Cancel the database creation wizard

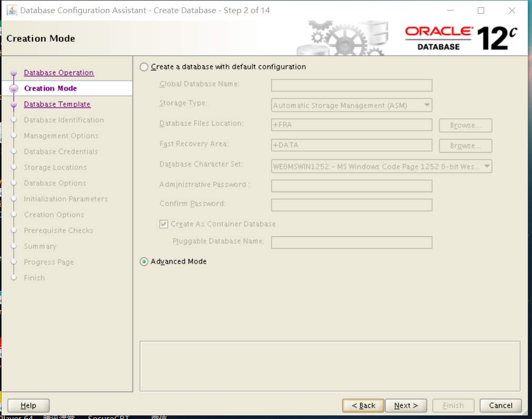coord(500,405)
